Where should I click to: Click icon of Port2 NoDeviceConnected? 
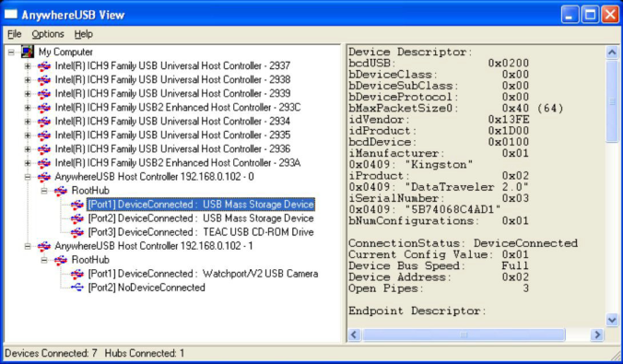click(77, 288)
